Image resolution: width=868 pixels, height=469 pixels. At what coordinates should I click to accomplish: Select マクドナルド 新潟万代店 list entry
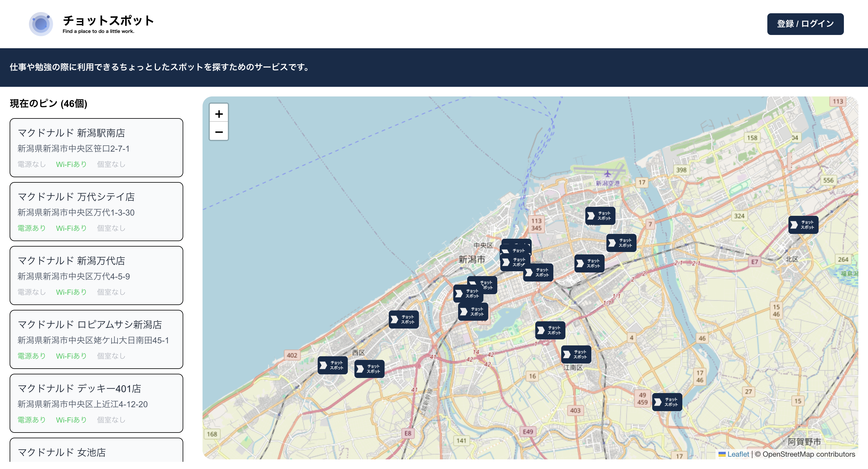pos(96,275)
